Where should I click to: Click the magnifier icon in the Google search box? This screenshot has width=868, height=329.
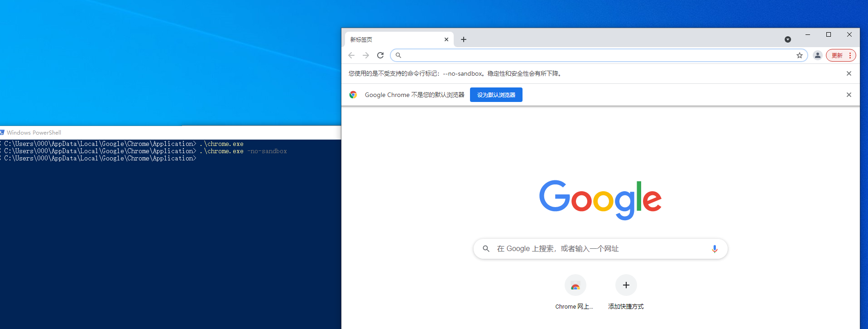(x=486, y=249)
